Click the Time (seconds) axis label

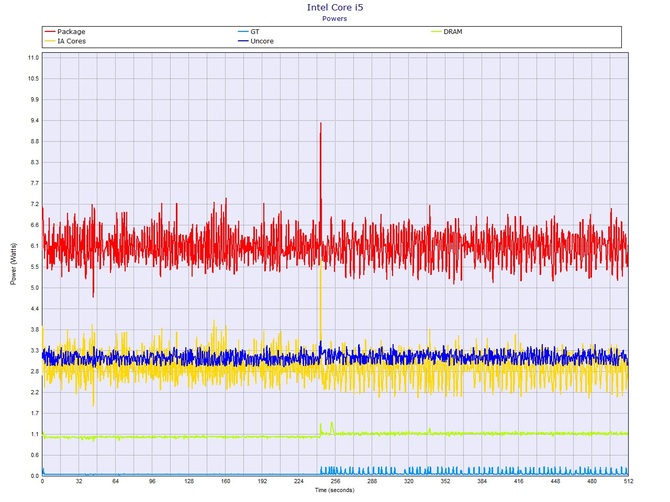pyautogui.click(x=335, y=490)
